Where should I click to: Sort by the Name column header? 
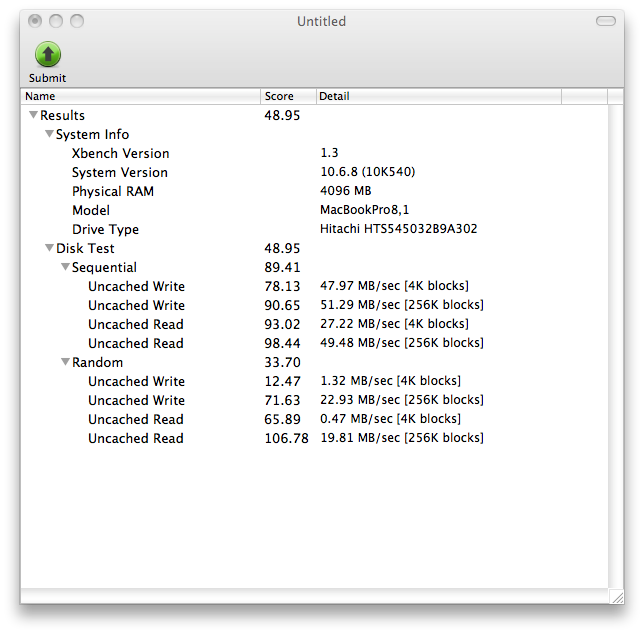click(x=140, y=96)
